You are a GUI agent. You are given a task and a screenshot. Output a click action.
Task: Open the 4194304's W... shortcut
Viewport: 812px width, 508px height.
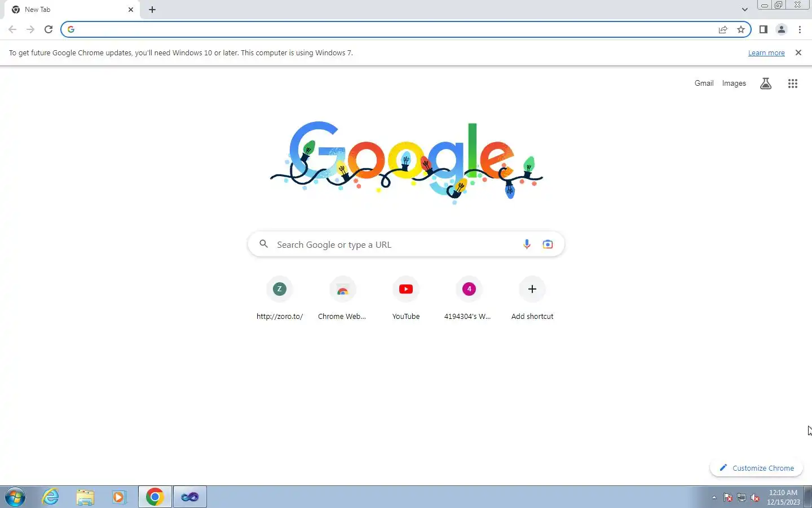coord(469,299)
